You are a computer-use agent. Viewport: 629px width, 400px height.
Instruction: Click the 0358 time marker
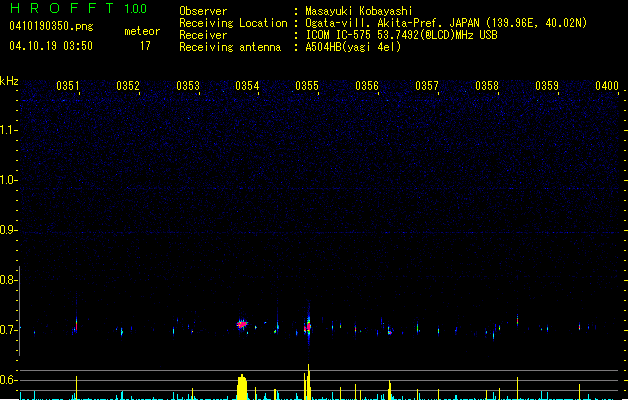pos(487,86)
